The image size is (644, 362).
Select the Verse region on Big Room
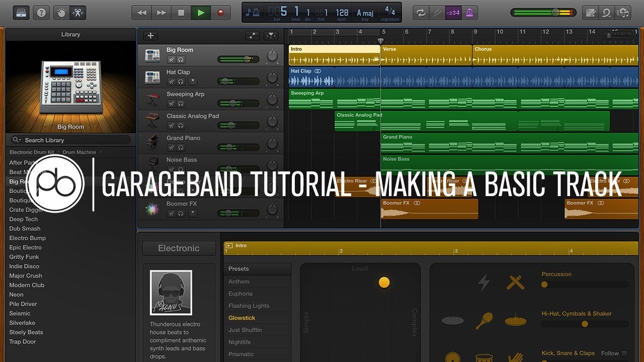pyautogui.click(x=426, y=55)
